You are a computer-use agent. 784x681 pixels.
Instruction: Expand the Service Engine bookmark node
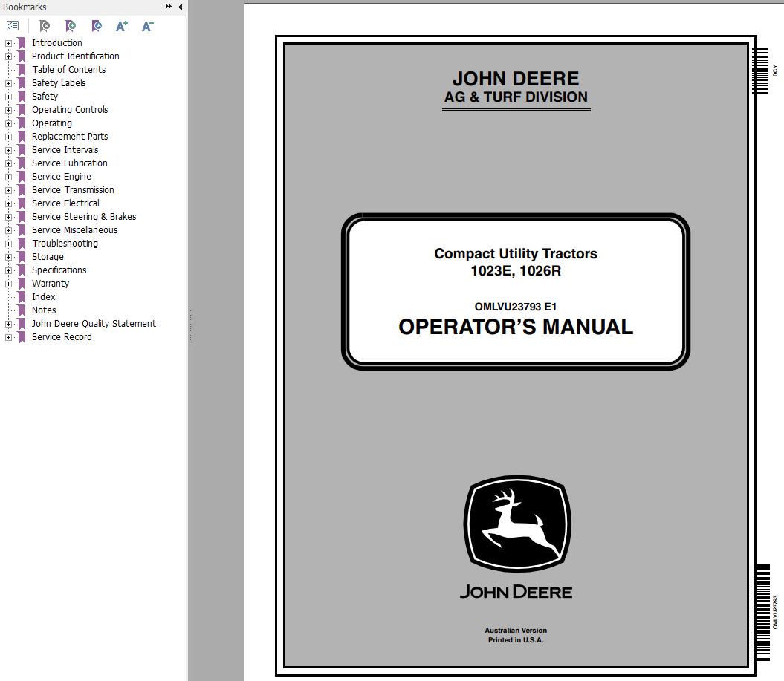tap(8, 177)
